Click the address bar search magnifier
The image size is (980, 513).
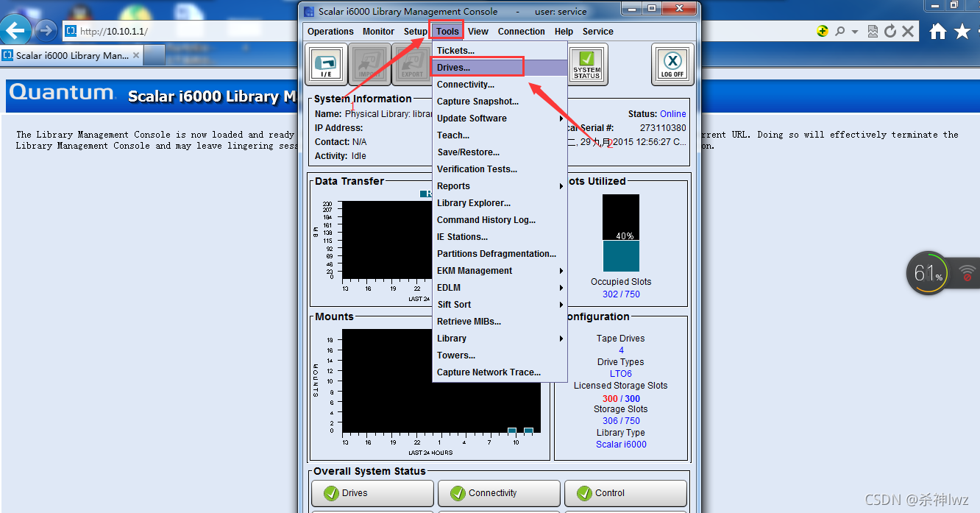(839, 31)
